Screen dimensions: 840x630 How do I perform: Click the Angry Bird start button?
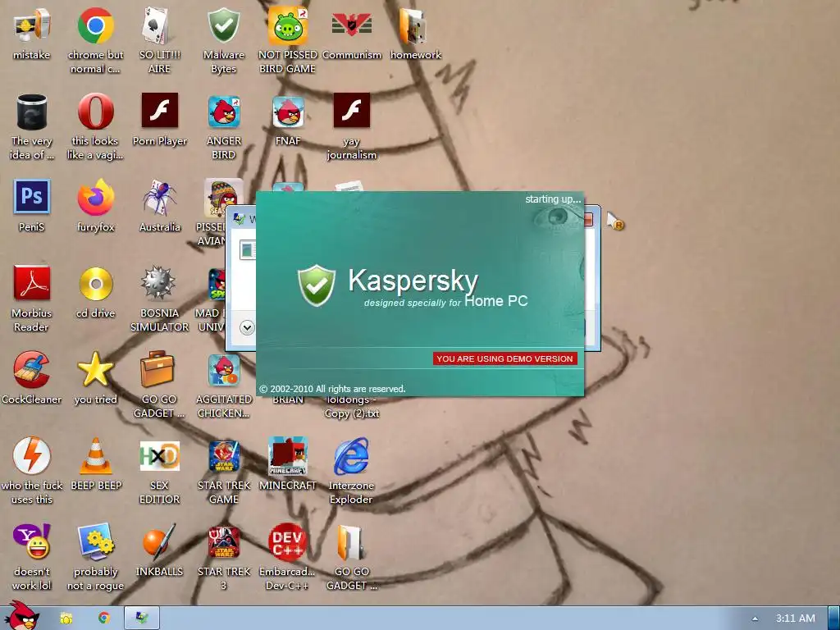(21, 616)
